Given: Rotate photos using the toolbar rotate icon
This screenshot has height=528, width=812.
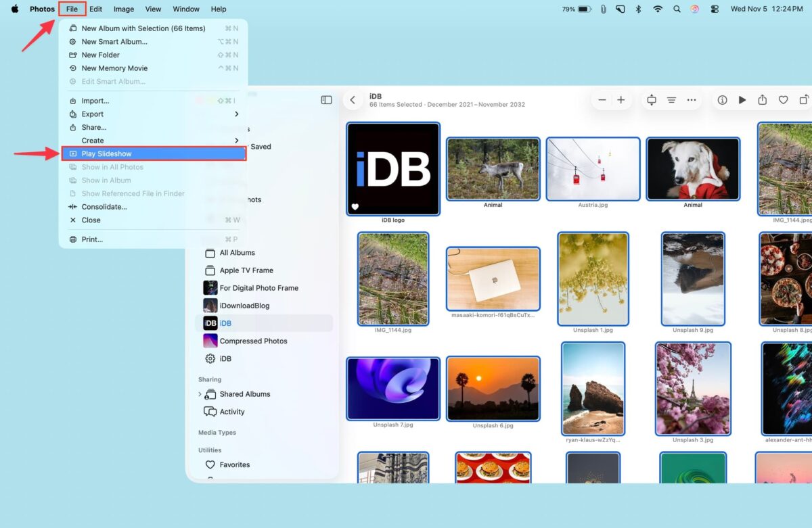Looking at the screenshot, I should point(803,100).
